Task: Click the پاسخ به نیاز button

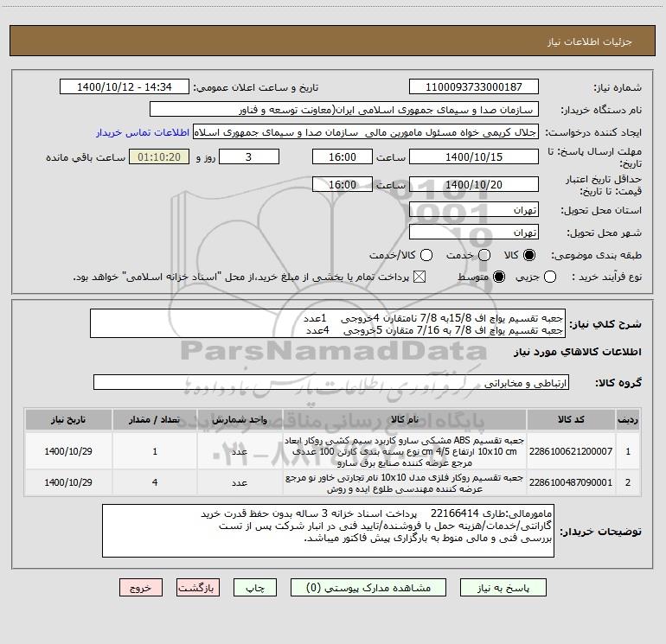Action: click(x=503, y=588)
